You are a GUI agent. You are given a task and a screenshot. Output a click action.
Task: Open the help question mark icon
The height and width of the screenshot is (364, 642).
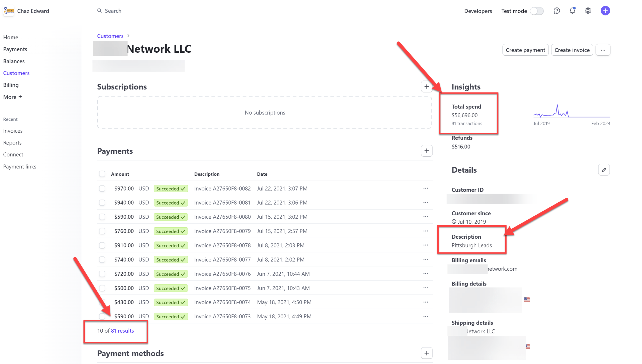click(x=556, y=11)
